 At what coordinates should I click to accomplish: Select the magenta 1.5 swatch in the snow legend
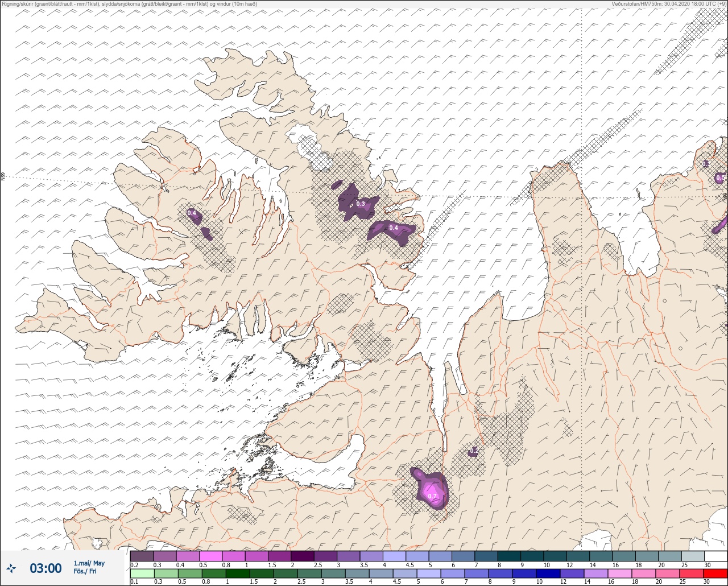279,556
